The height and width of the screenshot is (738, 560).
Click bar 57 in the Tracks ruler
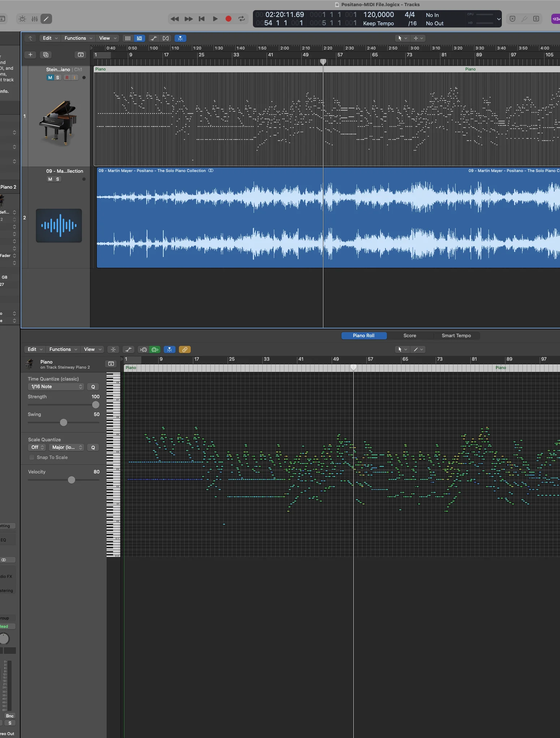340,55
